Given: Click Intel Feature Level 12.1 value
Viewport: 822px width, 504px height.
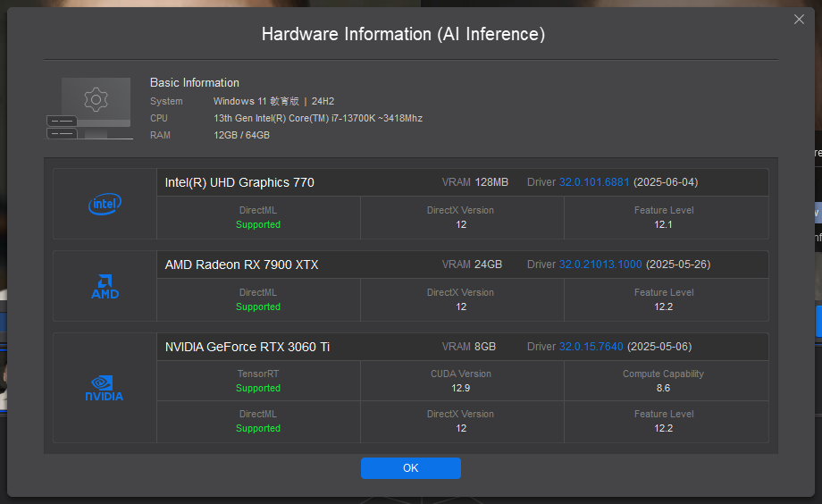Looking at the screenshot, I should click(x=663, y=224).
